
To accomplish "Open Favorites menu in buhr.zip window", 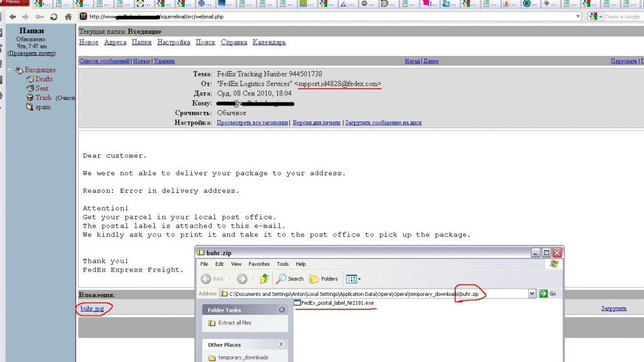I will (258, 264).
